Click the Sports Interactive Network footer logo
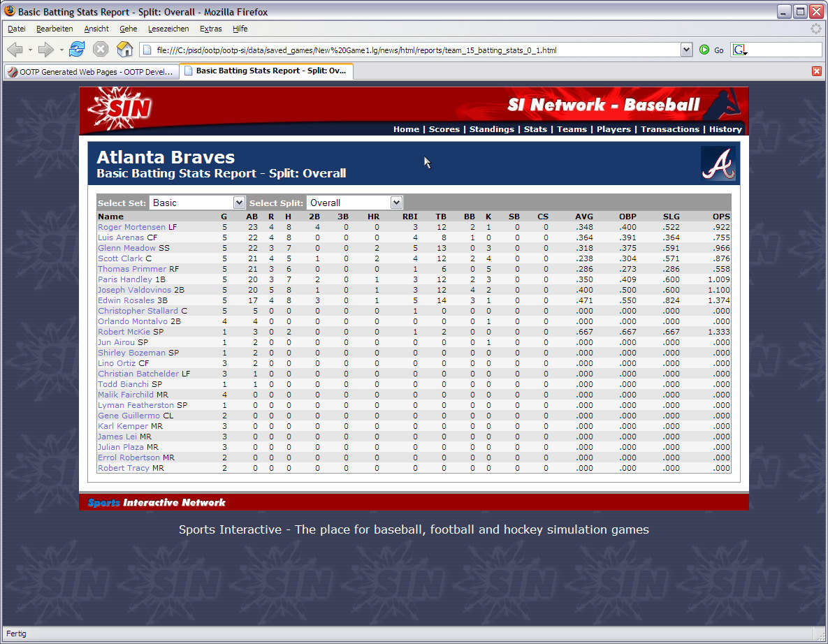 pyautogui.click(x=157, y=502)
